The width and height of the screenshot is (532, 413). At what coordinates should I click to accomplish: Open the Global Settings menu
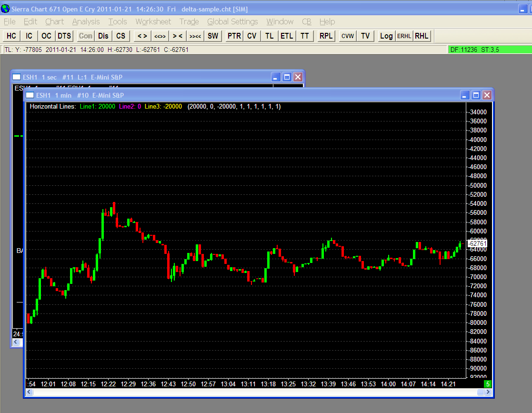(x=232, y=22)
